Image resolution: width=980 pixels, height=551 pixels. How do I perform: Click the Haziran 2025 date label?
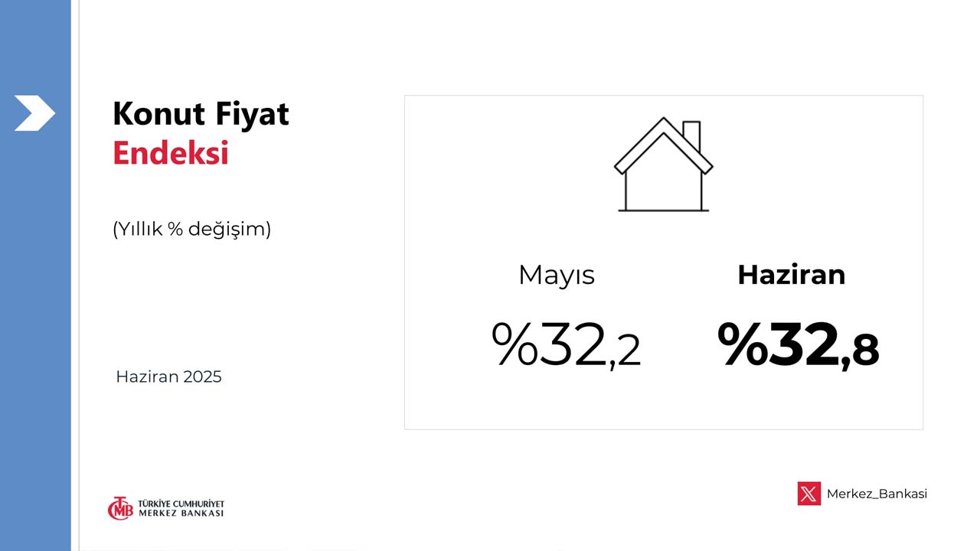[x=168, y=377]
